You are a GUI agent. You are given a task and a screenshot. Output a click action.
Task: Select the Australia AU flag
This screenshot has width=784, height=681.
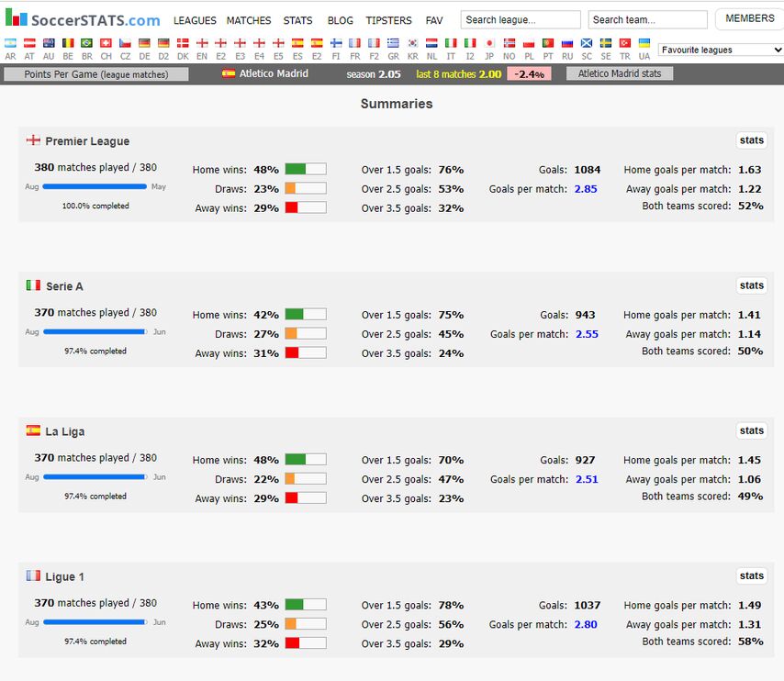(x=49, y=43)
